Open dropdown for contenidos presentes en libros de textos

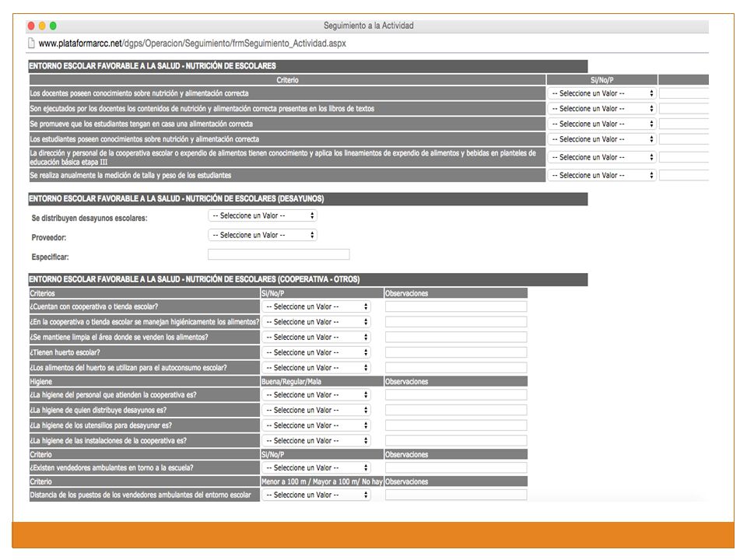pos(602,109)
